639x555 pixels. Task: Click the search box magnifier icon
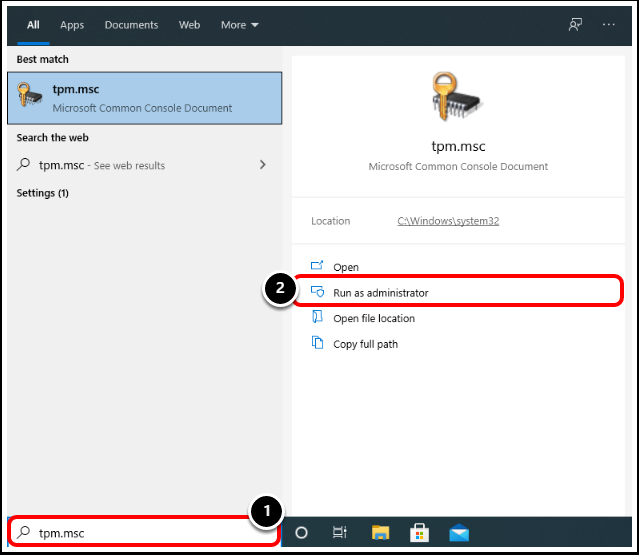click(x=24, y=532)
